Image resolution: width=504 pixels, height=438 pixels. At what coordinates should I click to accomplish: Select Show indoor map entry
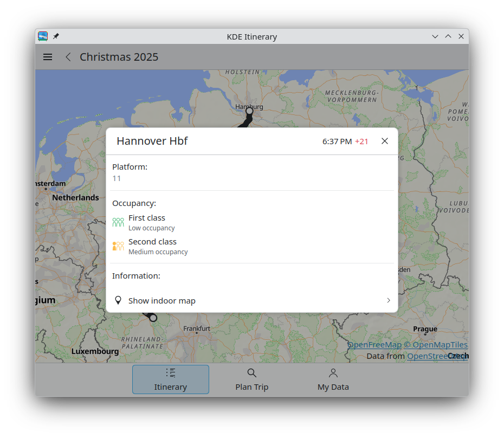(162, 301)
